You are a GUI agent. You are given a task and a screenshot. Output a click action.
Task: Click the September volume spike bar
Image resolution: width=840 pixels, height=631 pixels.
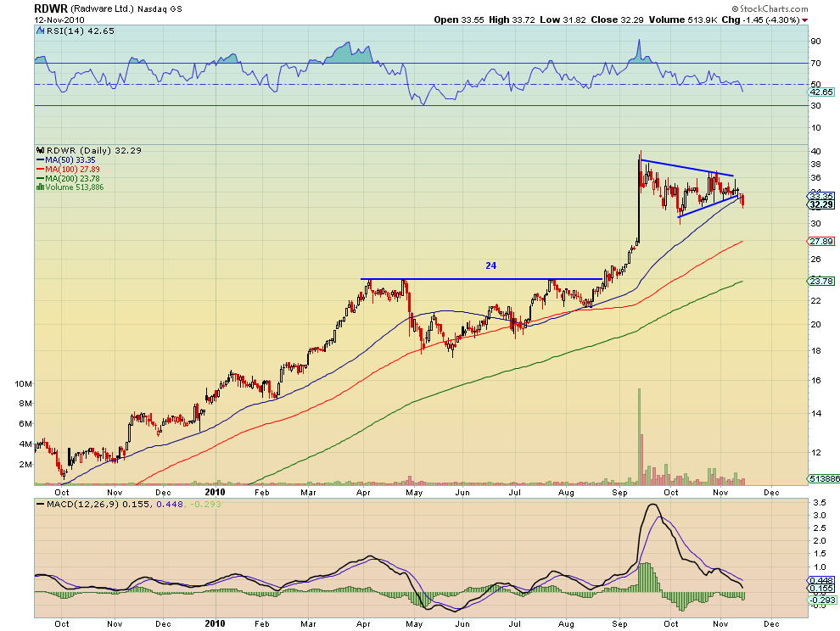[x=639, y=437]
